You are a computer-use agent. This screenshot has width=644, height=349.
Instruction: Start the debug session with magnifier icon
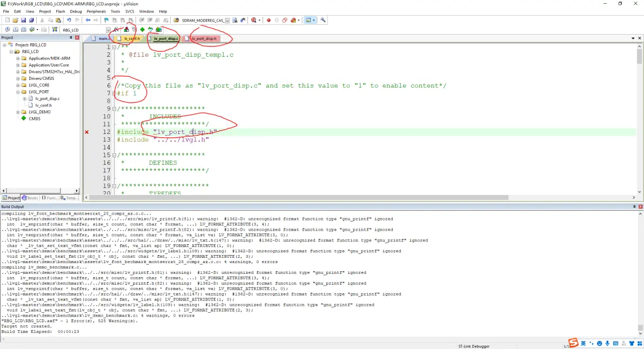click(254, 20)
